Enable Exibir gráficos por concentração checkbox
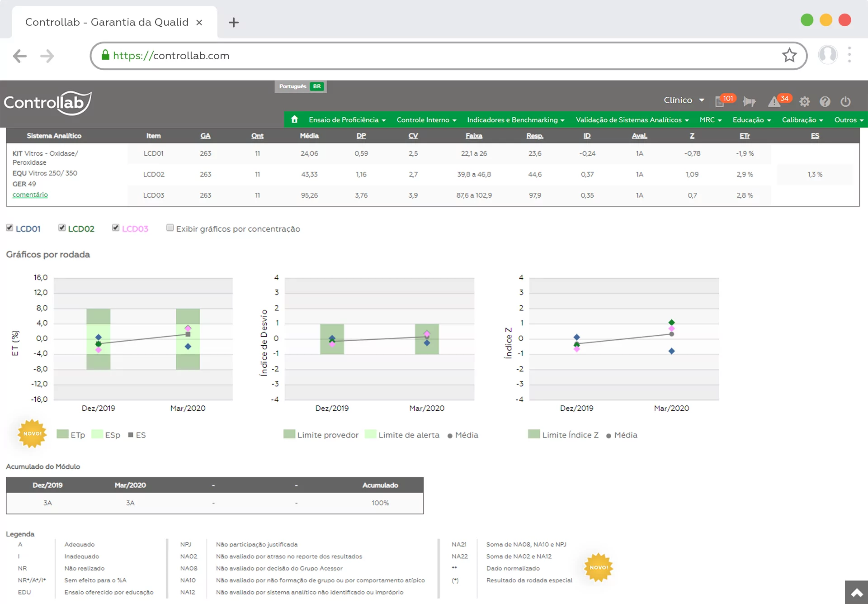868x604 pixels. coord(170,228)
